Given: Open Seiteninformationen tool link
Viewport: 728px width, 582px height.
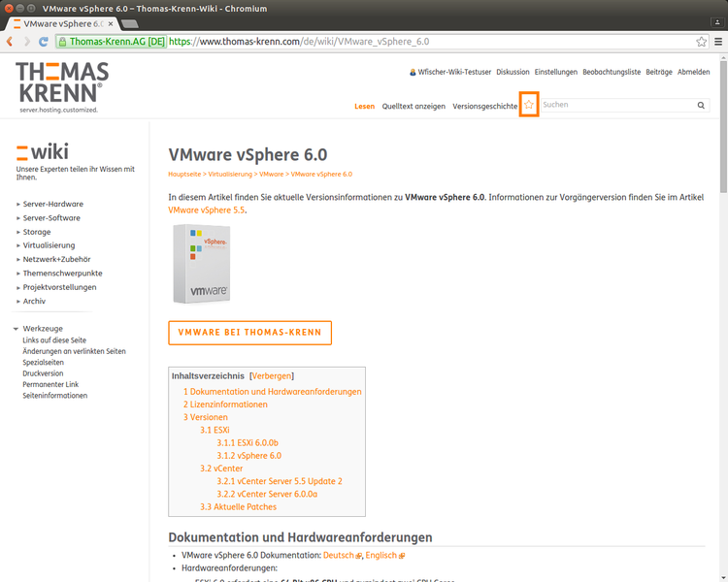Looking at the screenshot, I should tap(54, 396).
